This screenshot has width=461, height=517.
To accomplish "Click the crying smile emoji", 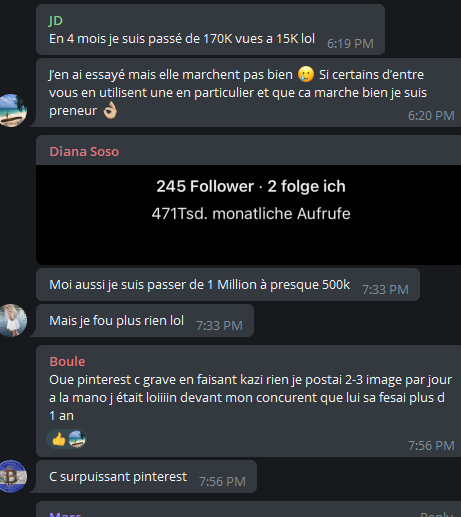I will tap(306, 74).
